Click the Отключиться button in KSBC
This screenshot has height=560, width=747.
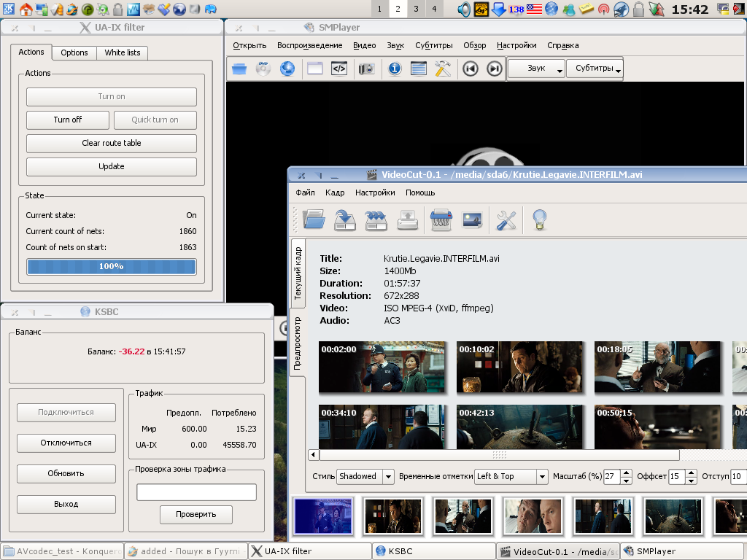tap(66, 443)
